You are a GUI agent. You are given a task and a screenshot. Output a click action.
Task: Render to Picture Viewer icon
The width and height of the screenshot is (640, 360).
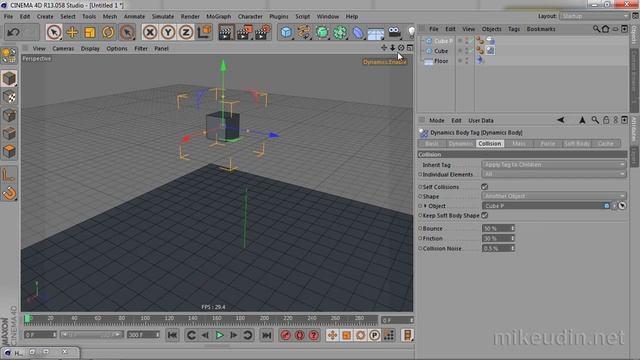coord(244,32)
